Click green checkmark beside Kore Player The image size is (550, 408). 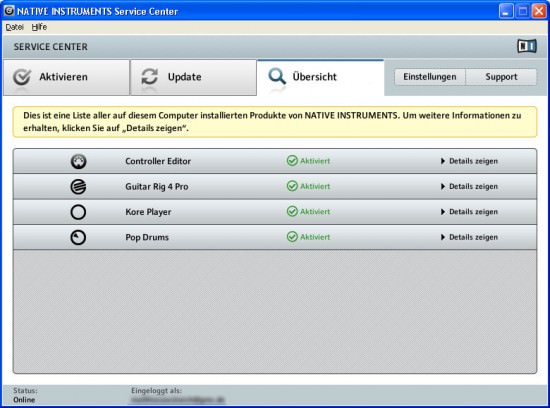point(292,211)
